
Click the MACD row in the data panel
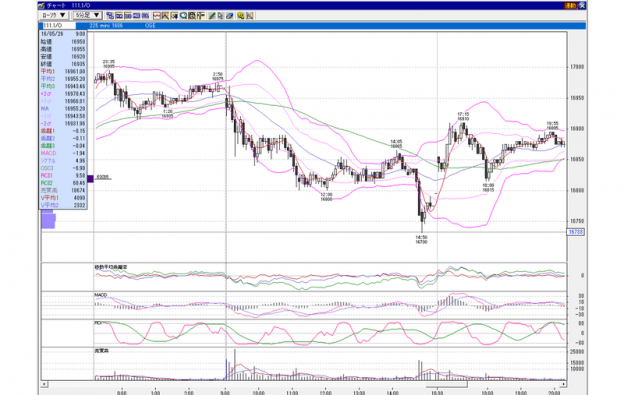click(63, 153)
